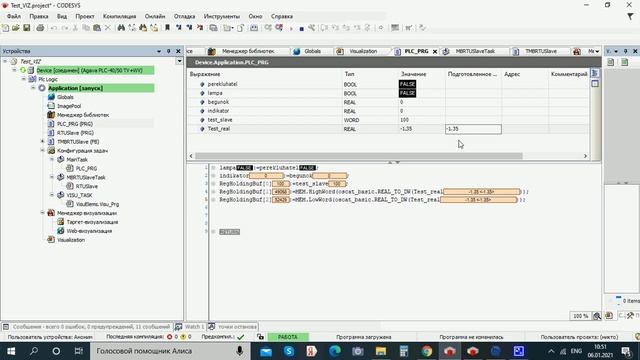The image size is (640, 360).
Task: Click the filter funnel icon at top right
Action: [631, 16]
